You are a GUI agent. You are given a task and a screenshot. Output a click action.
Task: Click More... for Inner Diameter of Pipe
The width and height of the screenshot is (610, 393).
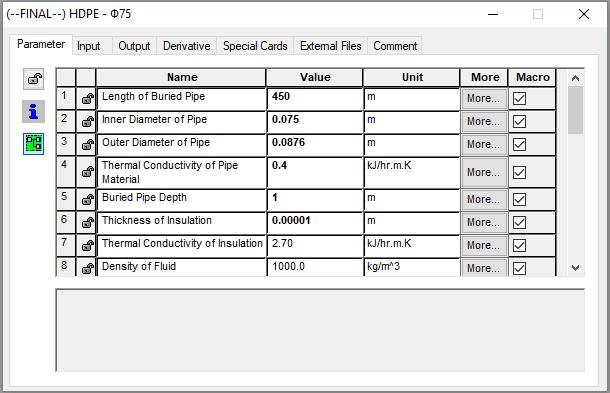click(484, 121)
